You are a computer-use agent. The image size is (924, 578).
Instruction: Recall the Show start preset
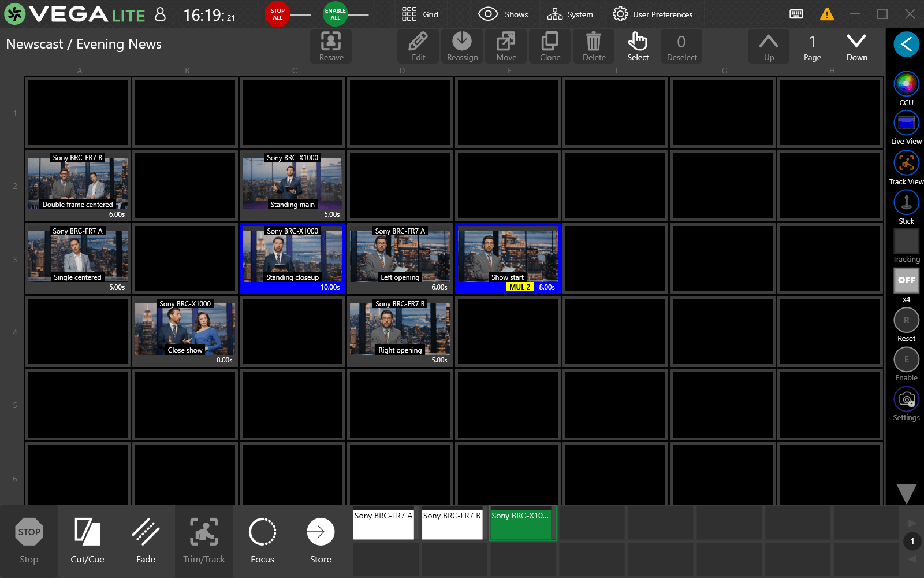pos(508,259)
